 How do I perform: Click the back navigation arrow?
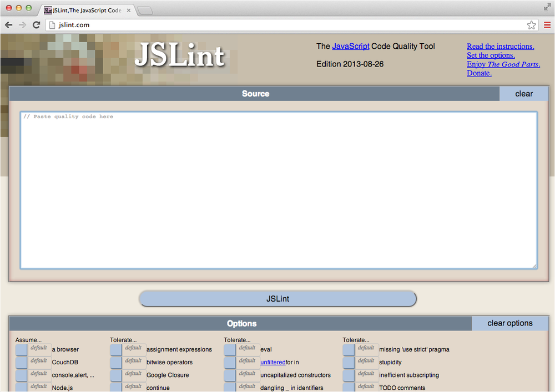pos(8,25)
